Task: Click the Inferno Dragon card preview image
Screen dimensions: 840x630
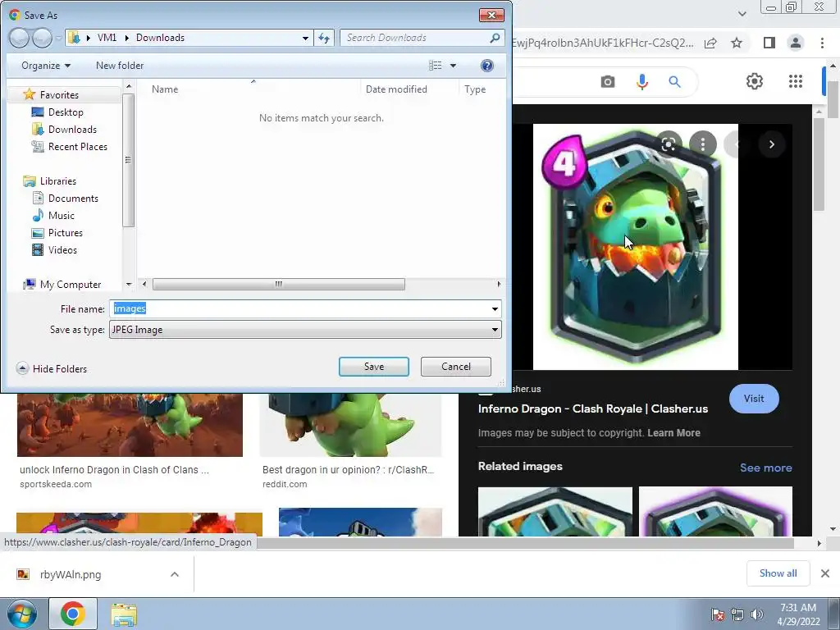Action: click(636, 247)
